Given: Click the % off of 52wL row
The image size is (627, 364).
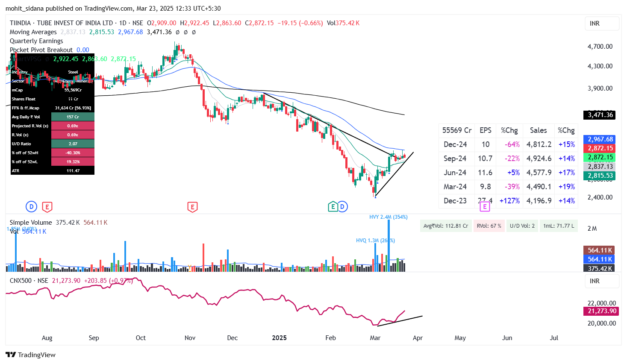Looking at the screenshot, I should pos(52,162).
